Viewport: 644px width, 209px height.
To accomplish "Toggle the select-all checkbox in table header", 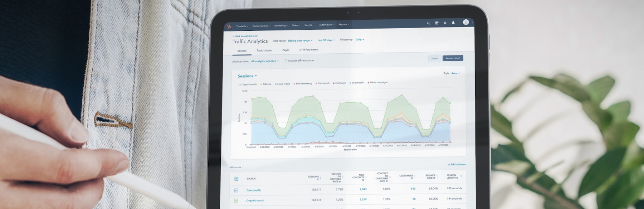I will (236, 179).
